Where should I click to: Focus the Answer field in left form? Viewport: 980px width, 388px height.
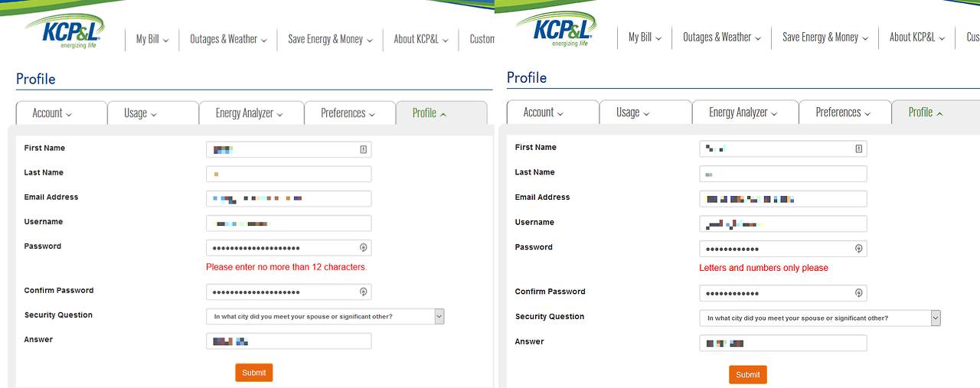pos(289,341)
